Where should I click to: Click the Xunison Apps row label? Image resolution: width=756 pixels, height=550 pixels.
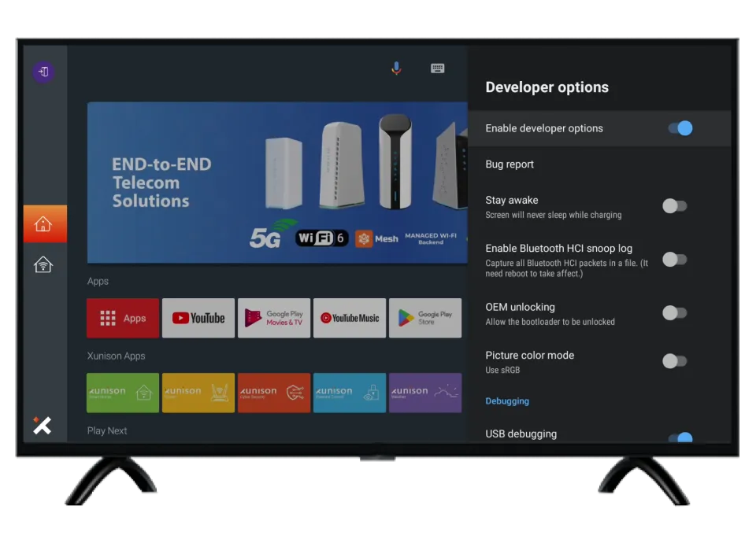coord(117,356)
